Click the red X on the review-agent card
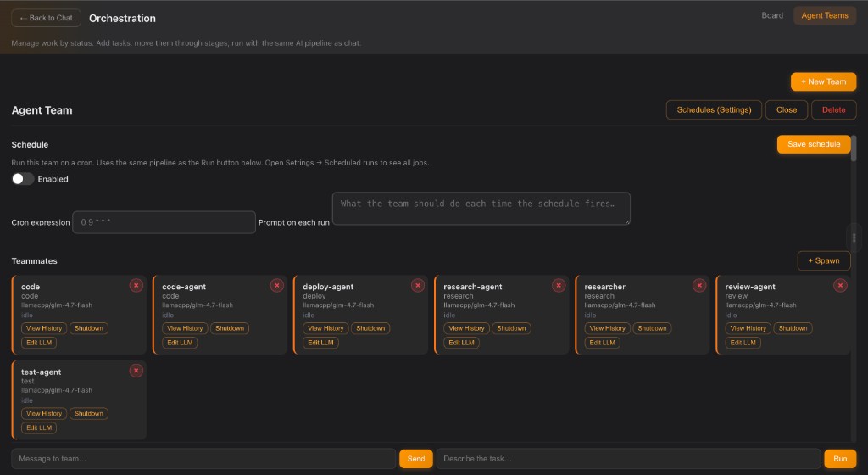Screen dimensions: 868x475 pyautogui.click(x=840, y=286)
